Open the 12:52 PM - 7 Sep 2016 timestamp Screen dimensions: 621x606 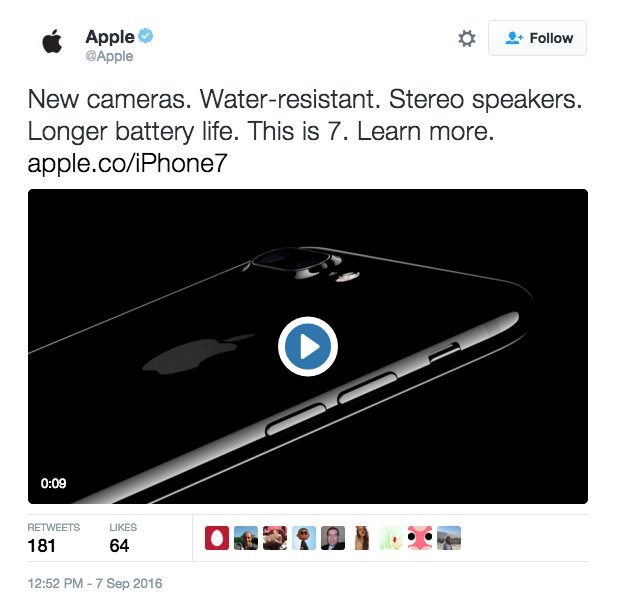95,583
